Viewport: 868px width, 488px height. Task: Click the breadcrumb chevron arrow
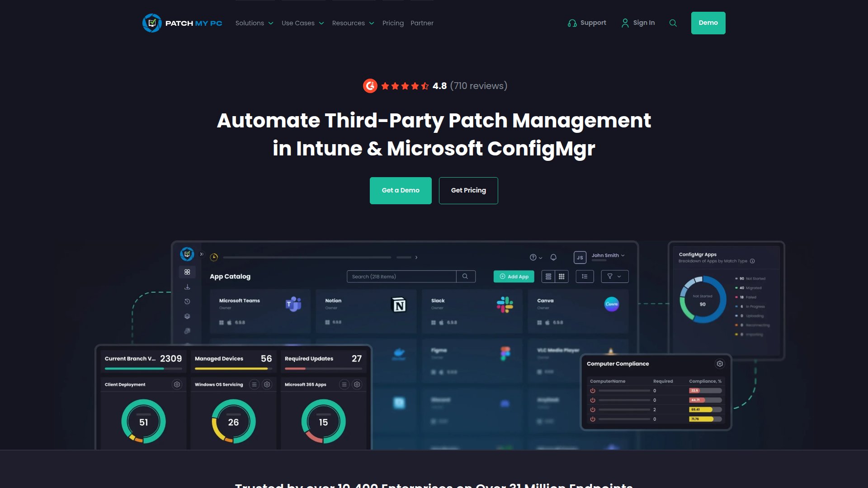(x=416, y=258)
